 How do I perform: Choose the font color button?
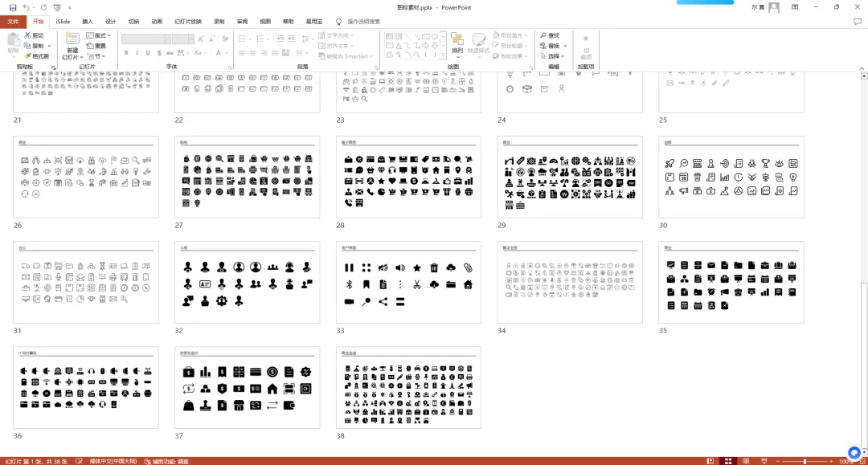click(x=219, y=53)
